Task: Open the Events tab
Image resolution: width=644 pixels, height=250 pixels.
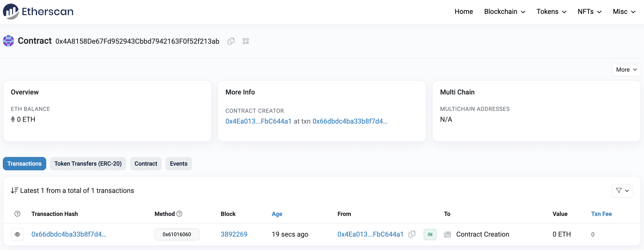Action: coord(179,164)
